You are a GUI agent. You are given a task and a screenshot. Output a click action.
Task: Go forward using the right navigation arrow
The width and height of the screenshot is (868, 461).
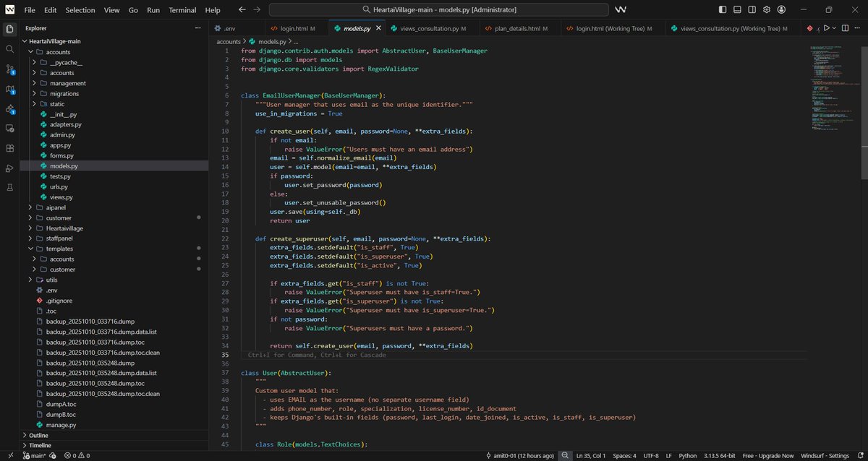(256, 10)
